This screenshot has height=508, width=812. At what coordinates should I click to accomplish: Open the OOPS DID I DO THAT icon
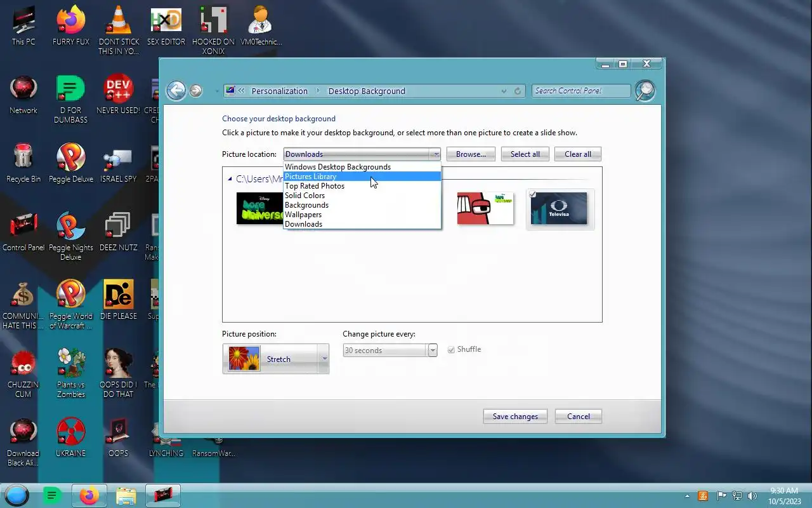coord(119,373)
